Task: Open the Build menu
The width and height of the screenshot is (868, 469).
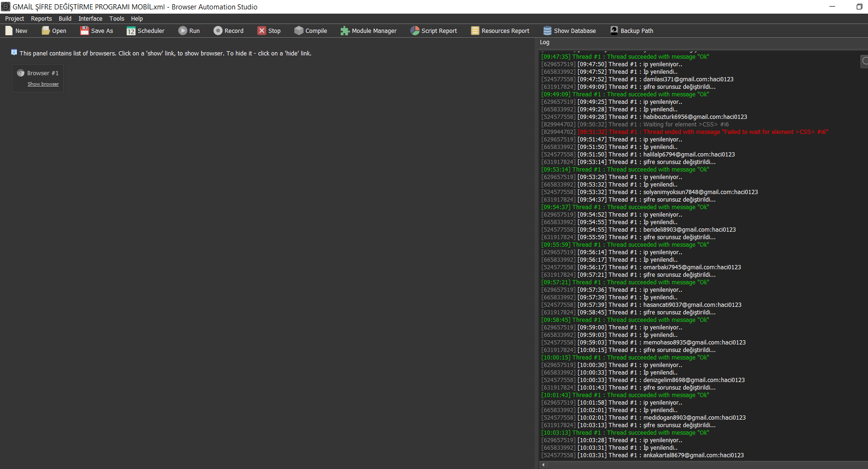Action: (x=65, y=19)
